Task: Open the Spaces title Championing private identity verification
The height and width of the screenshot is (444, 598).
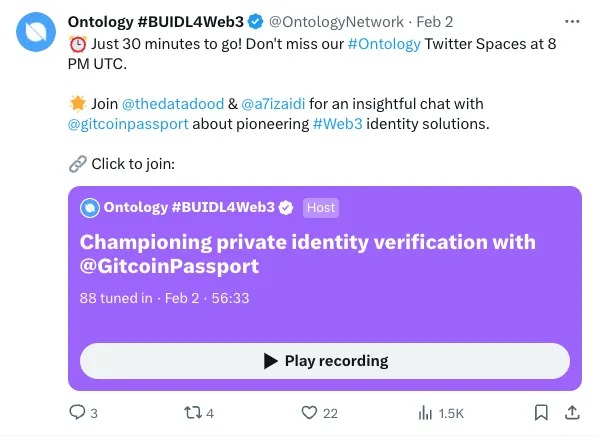Action: 307,254
